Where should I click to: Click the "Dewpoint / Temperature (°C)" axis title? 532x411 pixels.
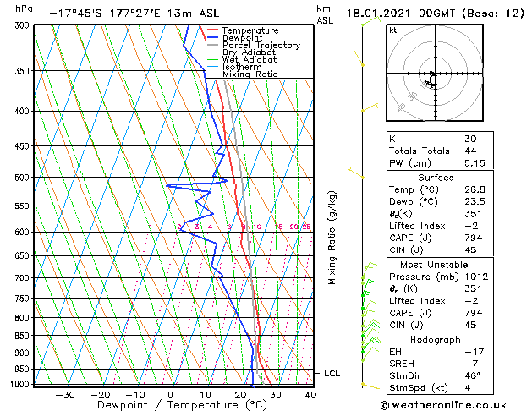182,405
